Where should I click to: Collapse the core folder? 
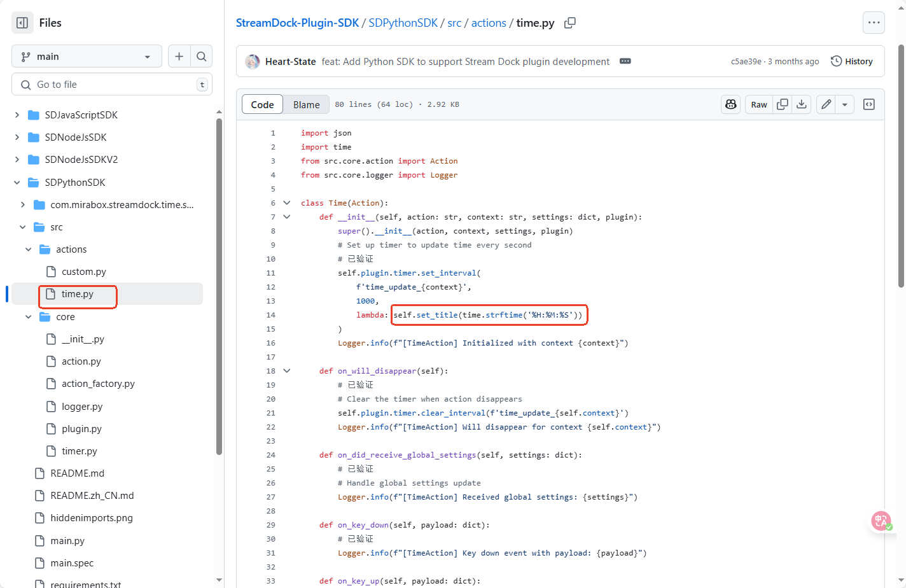[29, 317]
